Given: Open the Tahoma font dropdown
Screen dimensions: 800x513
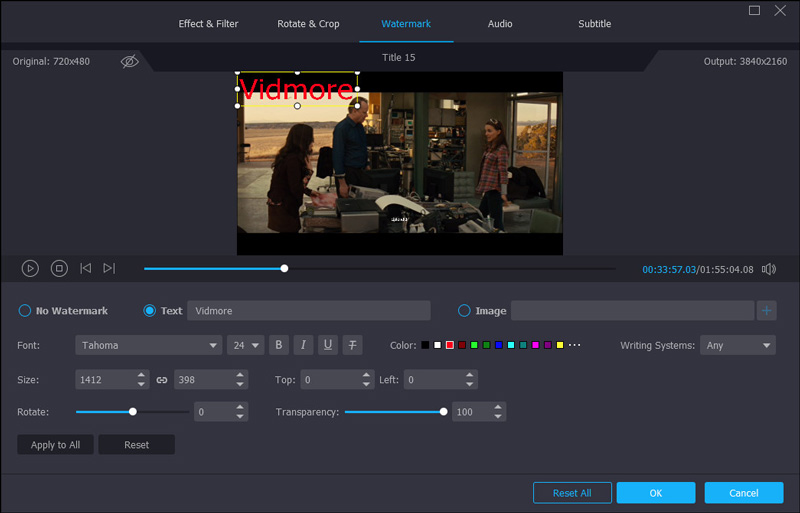Looking at the screenshot, I should [x=148, y=345].
